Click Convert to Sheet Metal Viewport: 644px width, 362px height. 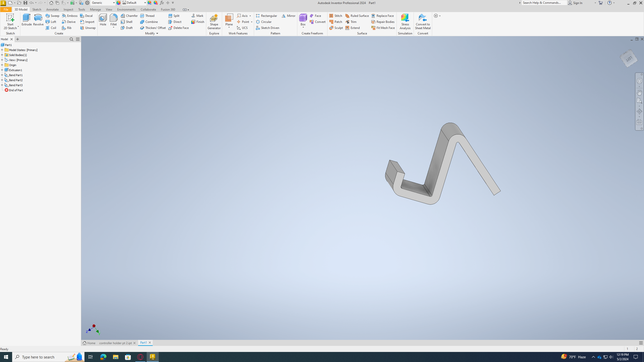(423, 22)
